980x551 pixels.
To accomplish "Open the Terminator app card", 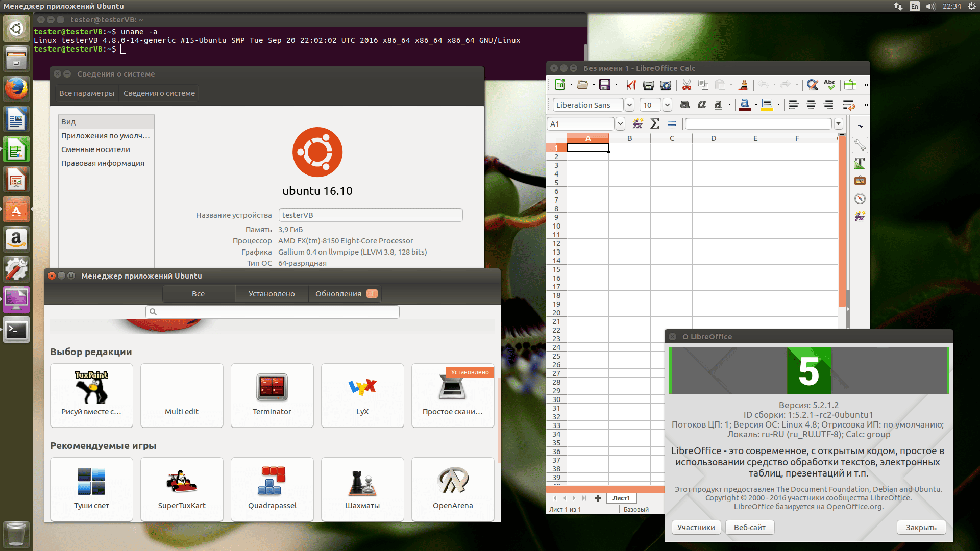I will click(x=272, y=395).
